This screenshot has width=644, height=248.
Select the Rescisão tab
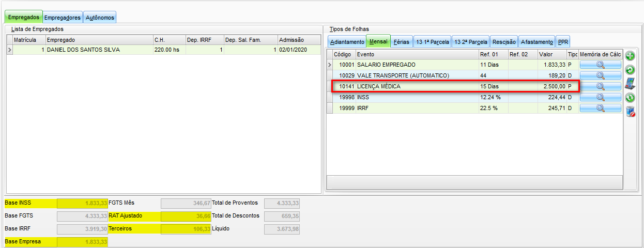pyautogui.click(x=503, y=42)
